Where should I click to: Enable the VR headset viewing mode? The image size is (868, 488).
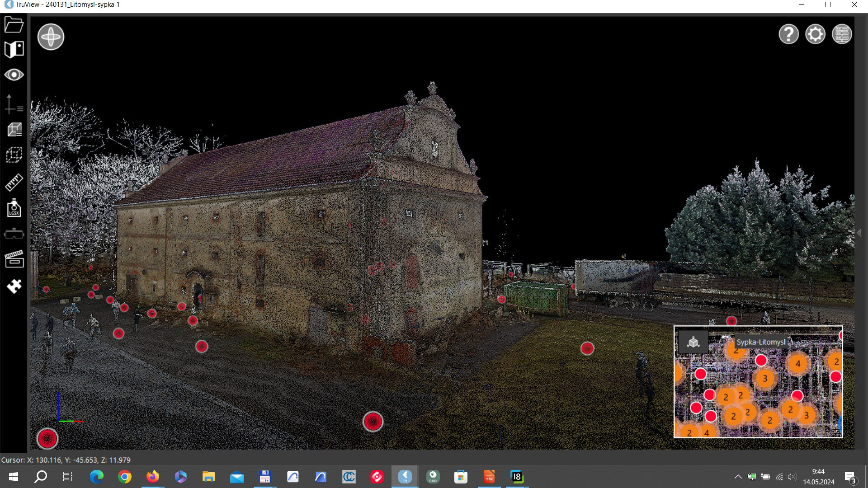click(14, 233)
